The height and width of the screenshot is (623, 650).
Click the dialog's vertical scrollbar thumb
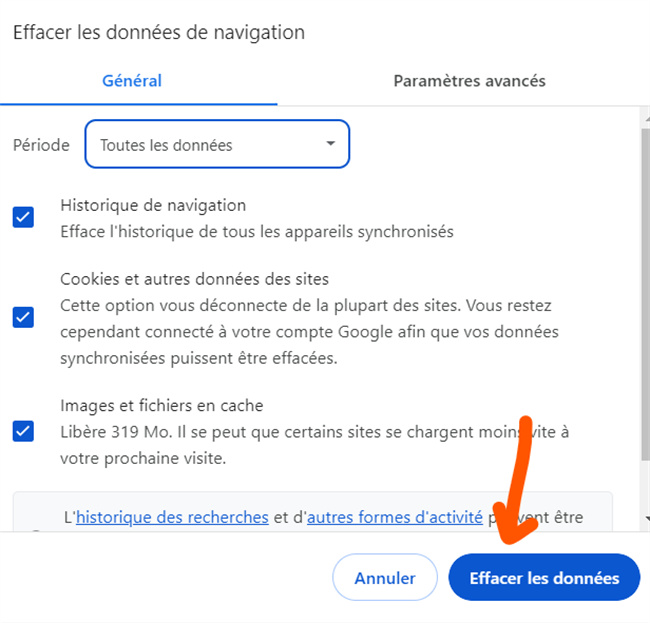click(644, 300)
